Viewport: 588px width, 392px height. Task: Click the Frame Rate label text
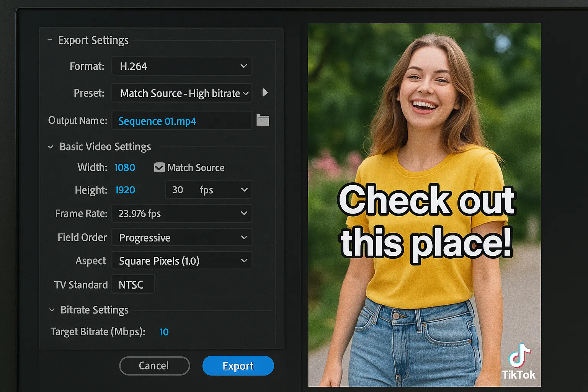(81, 214)
